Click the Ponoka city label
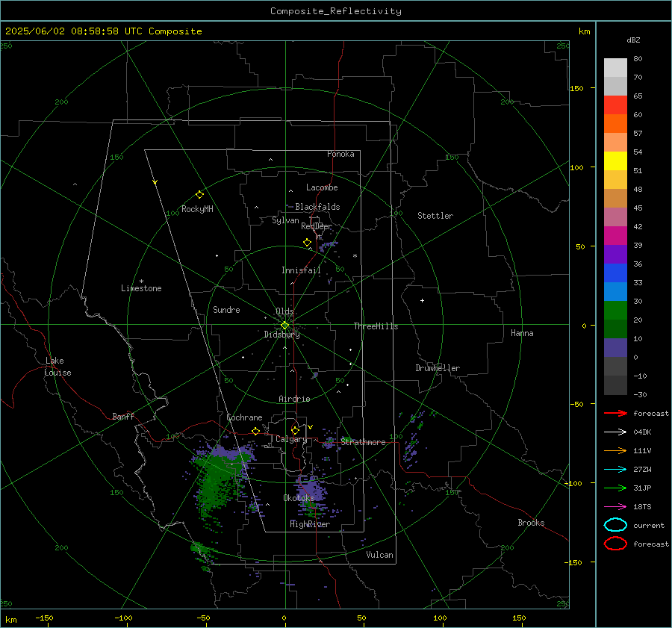Viewport: 672px width, 628px height. (x=340, y=154)
